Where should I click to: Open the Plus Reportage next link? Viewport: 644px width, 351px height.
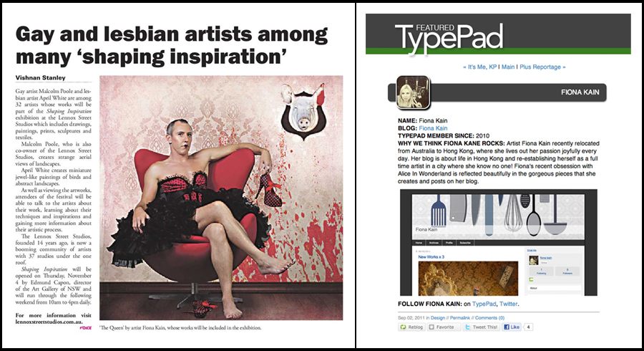[542, 67]
